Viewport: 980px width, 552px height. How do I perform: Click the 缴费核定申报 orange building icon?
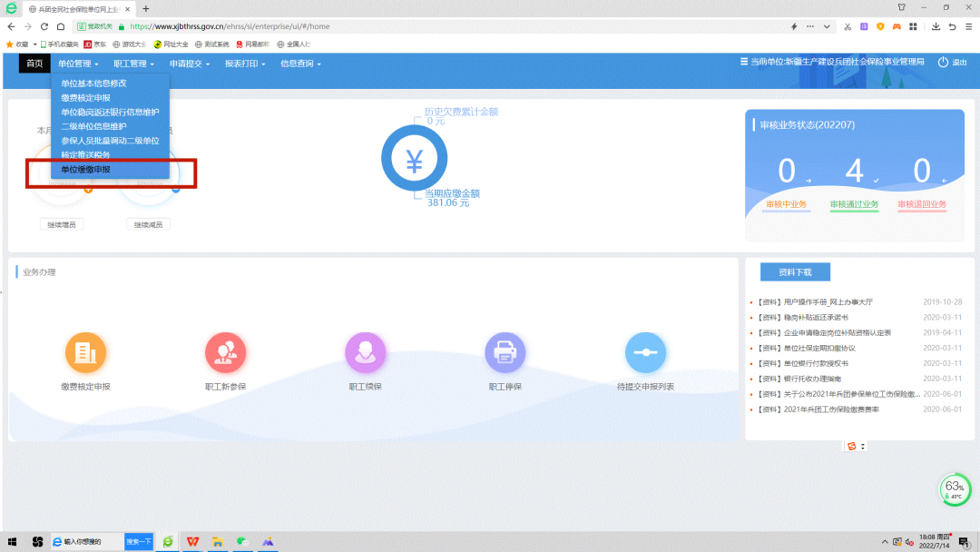tap(85, 352)
